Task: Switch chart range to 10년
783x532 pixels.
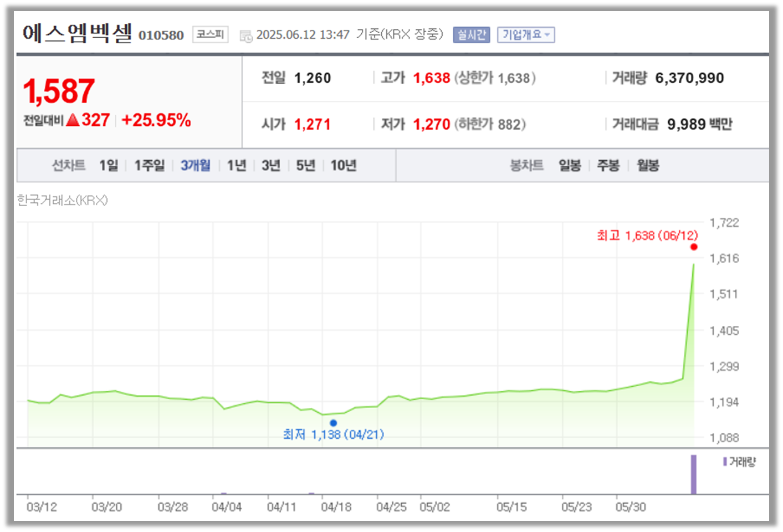Action: (x=344, y=165)
